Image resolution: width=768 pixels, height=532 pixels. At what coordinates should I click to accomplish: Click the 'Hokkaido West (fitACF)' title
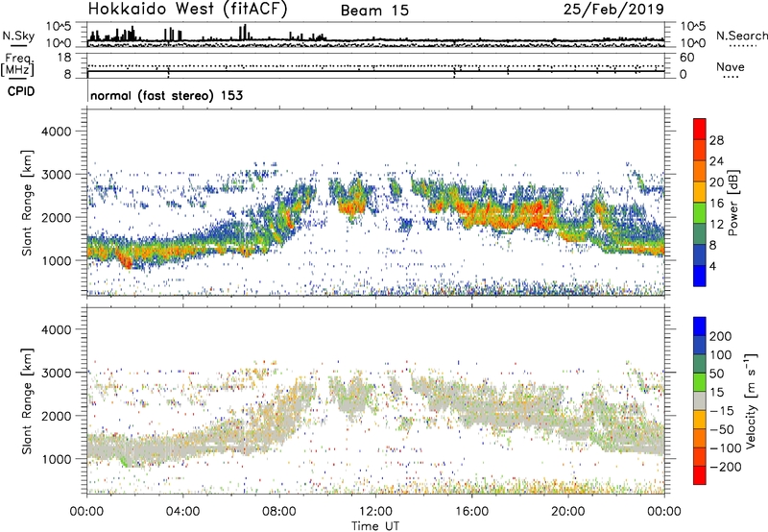coord(187,9)
